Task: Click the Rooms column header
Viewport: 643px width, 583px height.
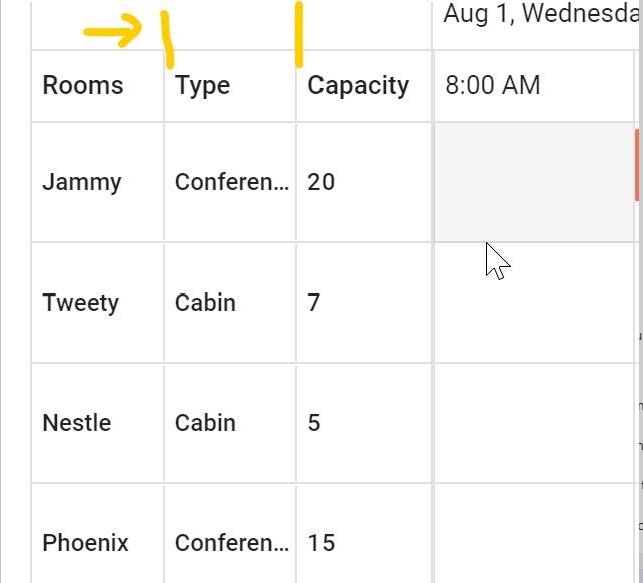Action: (83, 86)
